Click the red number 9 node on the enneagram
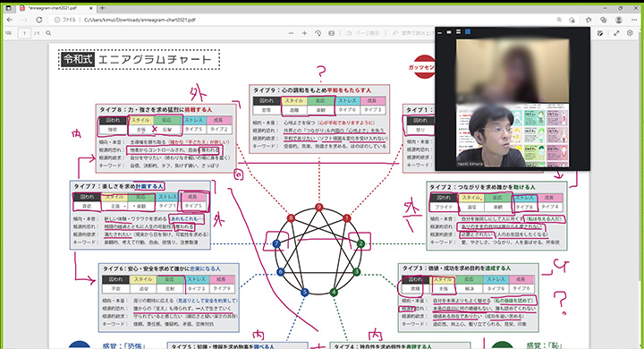This screenshot has height=349, width=644. pyautogui.click(x=319, y=208)
